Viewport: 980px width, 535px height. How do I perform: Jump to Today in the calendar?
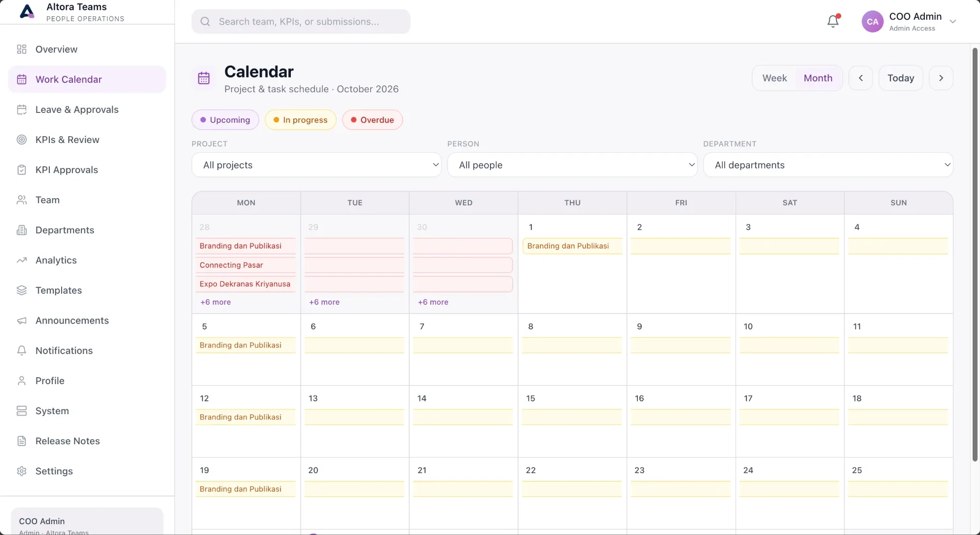(x=901, y=78)
